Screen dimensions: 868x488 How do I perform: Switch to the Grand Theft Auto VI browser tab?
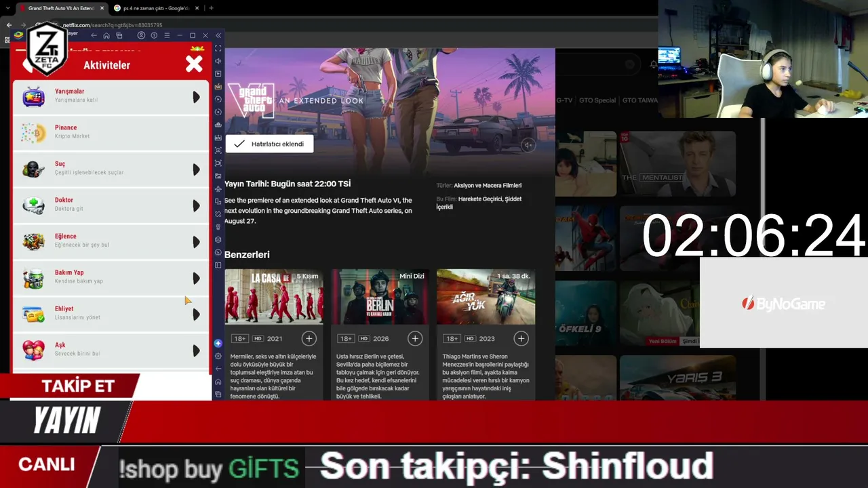(x=61, y=8)
